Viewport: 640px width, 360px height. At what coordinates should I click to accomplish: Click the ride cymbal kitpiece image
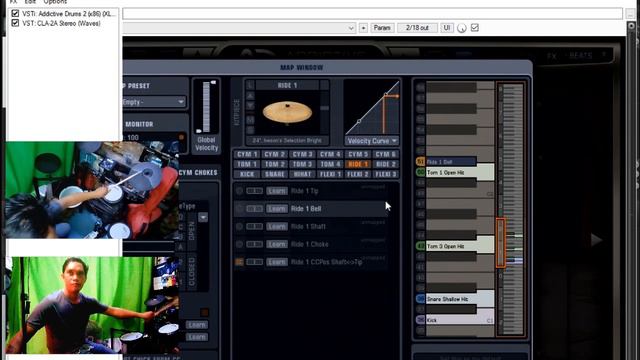point(287,112)
